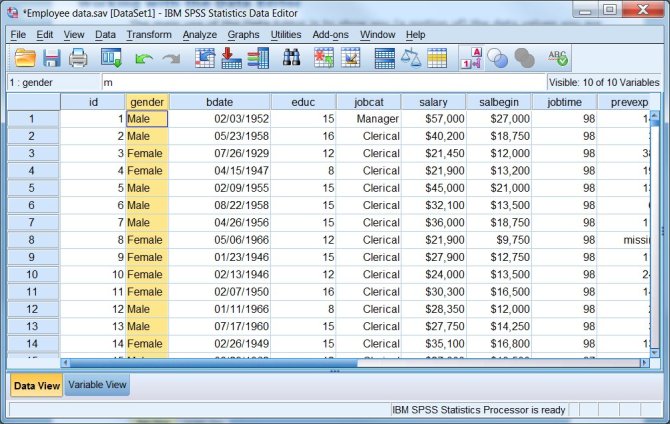Select row header number 10

32,274
